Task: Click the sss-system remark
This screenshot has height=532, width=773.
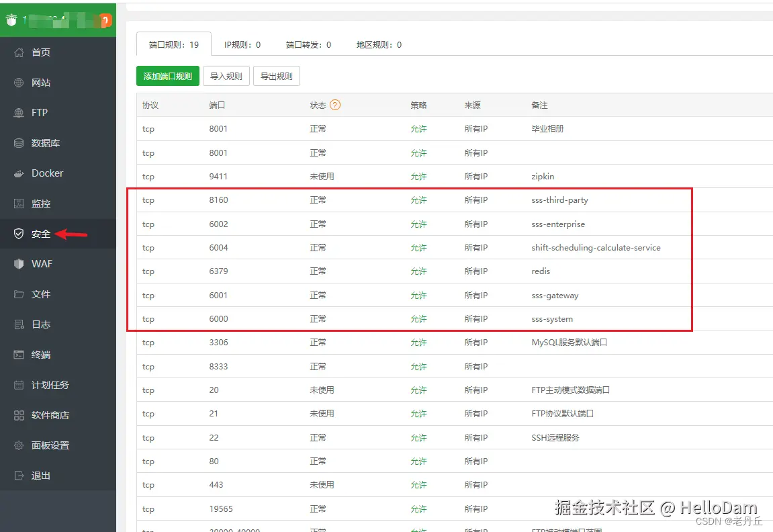Action: (552, 319)
